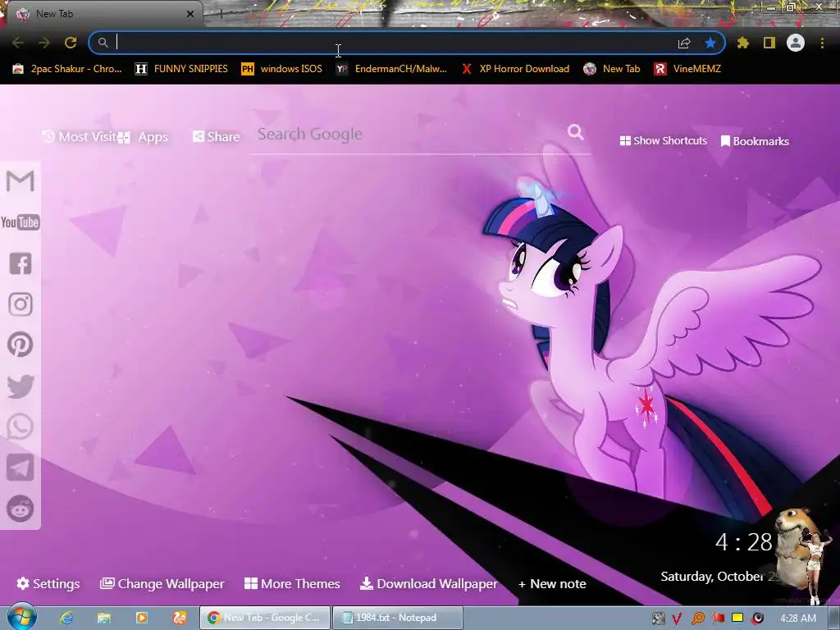
Task: Close the New Tab tab
Action: pos(190,14)
